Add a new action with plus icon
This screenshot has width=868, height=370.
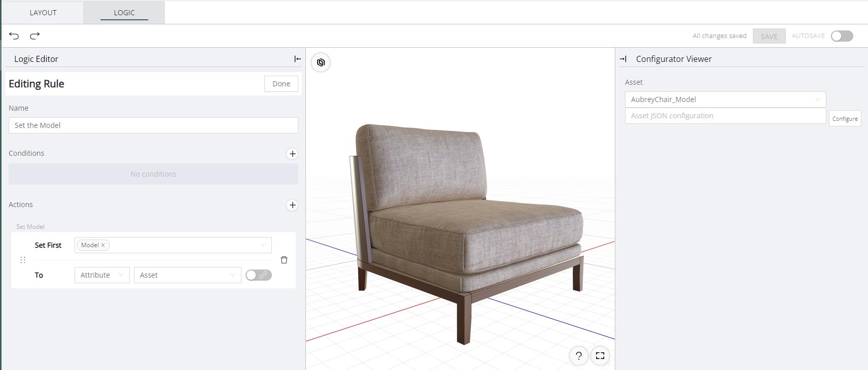coord(292,205)
